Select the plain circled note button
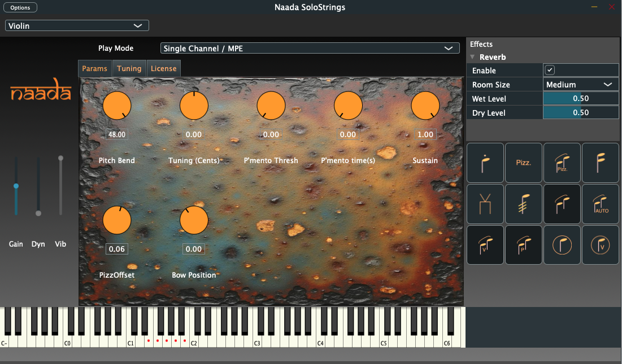Viewport: 622px width, 364px height. (x=562, y=245)
